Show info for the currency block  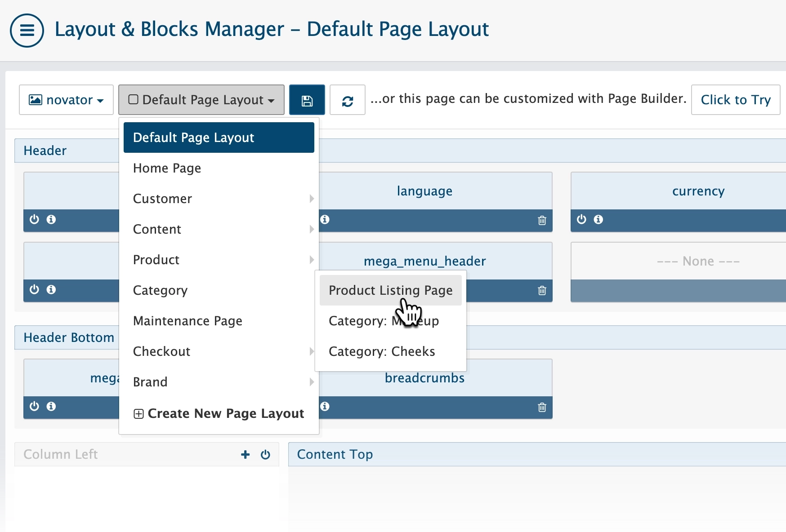coord(598,219)
